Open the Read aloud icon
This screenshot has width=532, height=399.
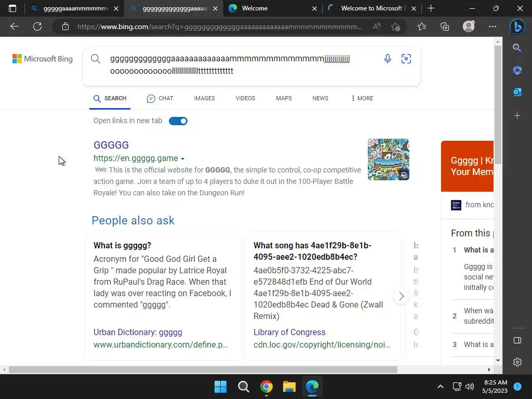point(377,26)
